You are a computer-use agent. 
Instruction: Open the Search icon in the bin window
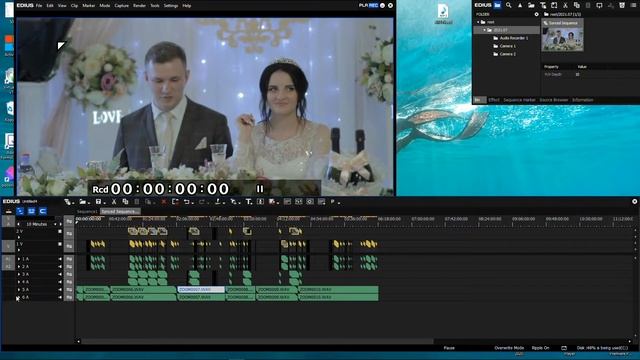509,5
